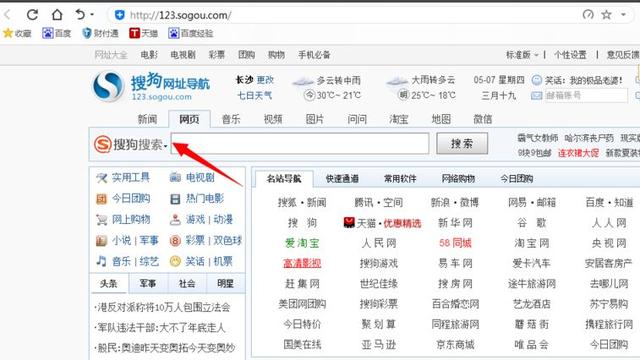Image resolution: width=640 pixels, height=360 pixels.
Task: Open the 58同城 link
Action: pos(455,243)
